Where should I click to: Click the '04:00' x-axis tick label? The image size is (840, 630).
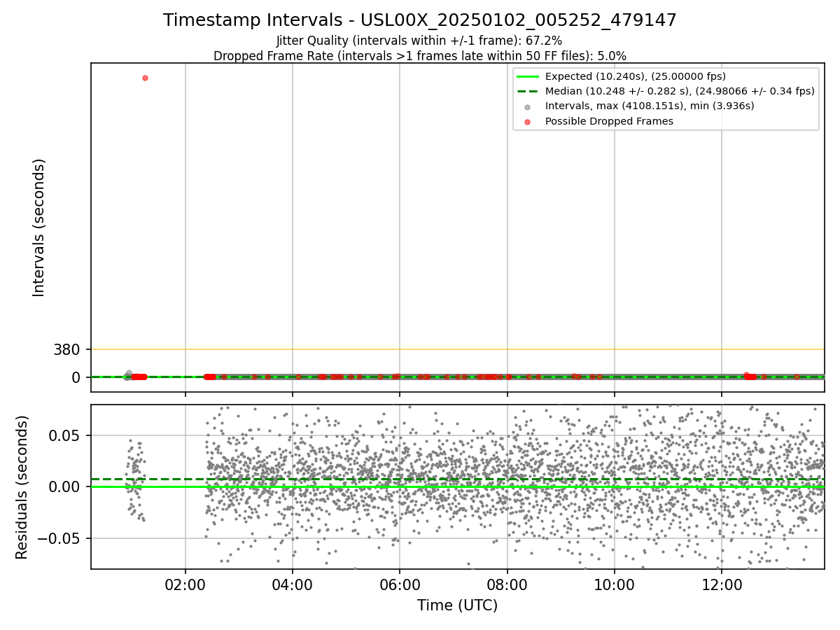293,585
